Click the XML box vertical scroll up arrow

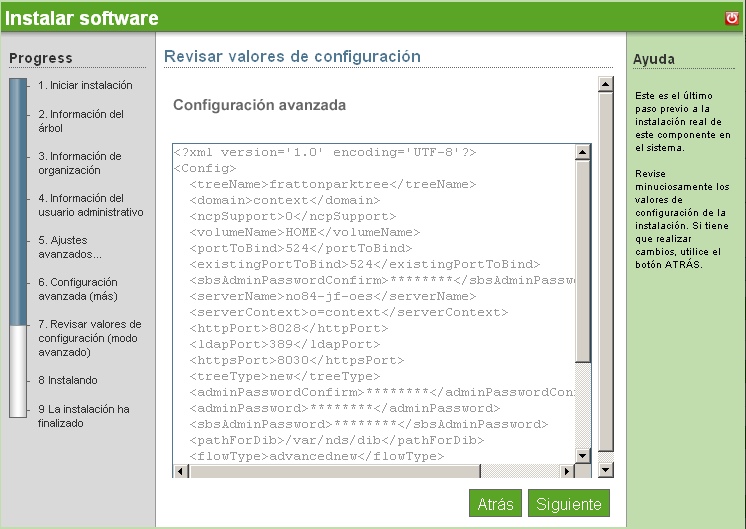[583, 152]
